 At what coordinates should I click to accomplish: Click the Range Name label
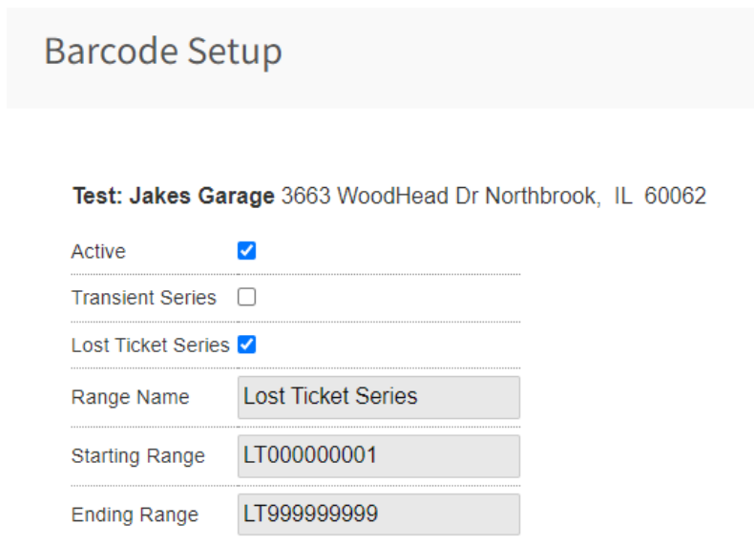point(130,397)
